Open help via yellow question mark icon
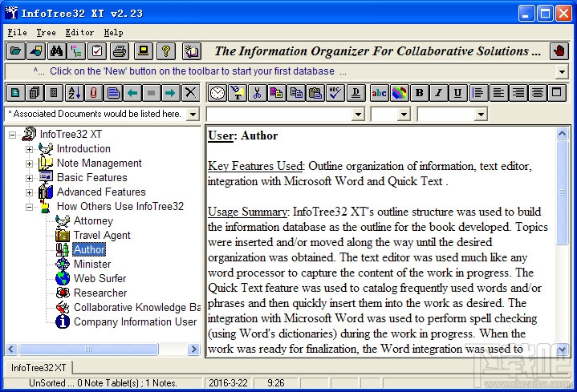Viewport: 577px width, 392px height. (166, 51)
